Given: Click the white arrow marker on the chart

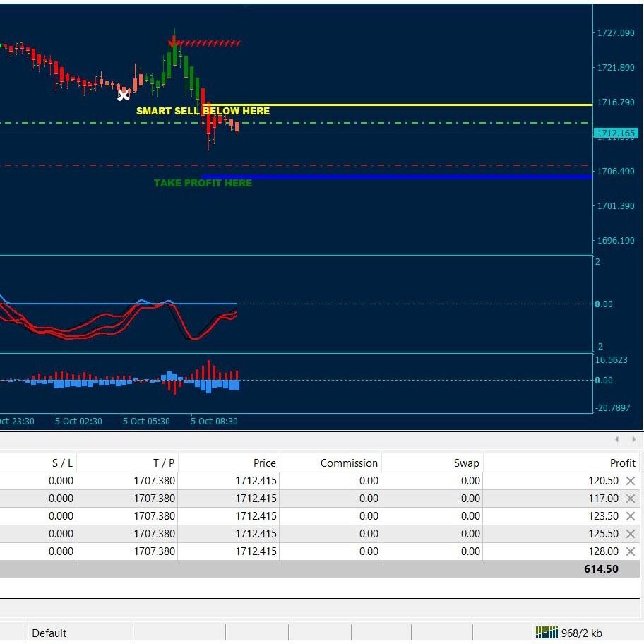Looking at the screenshot, I should [123, 95].
